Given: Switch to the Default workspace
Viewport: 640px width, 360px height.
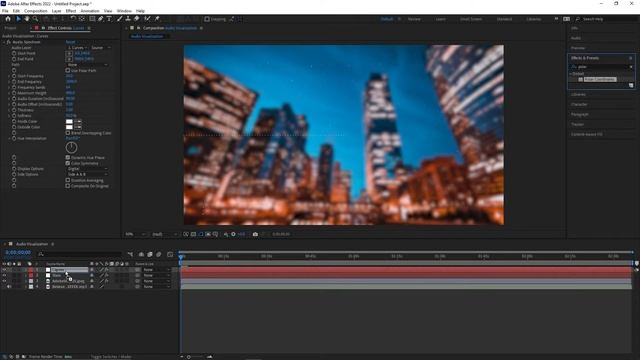Looking at the screenshot, I should (387, 19).
